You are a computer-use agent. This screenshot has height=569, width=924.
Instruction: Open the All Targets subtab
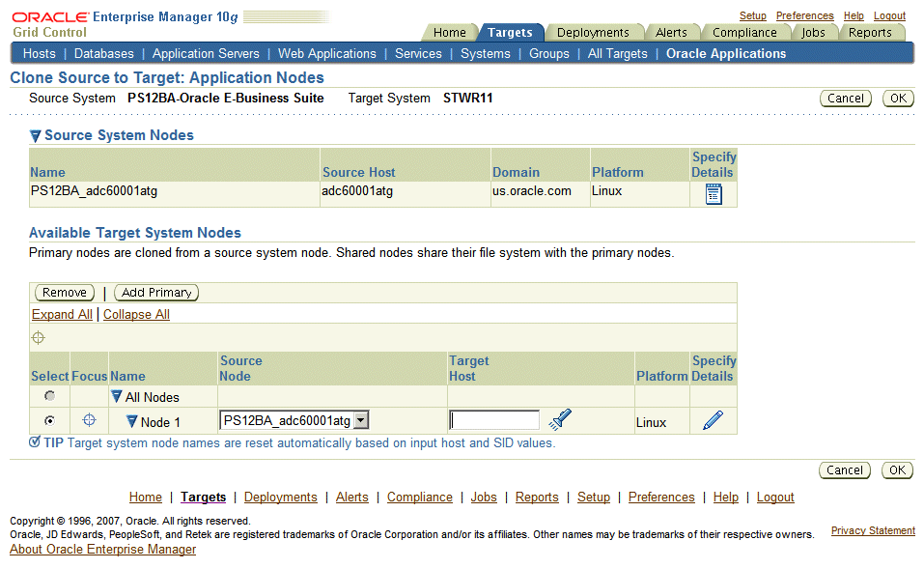click(618, 54)
